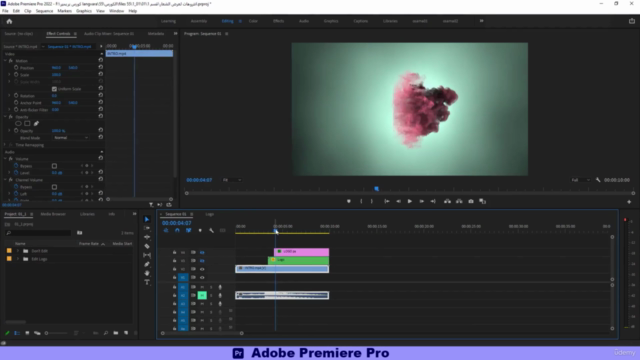Go to In point in Program Monitor
The width and height of the screenshot is (640, 360).
387,201
